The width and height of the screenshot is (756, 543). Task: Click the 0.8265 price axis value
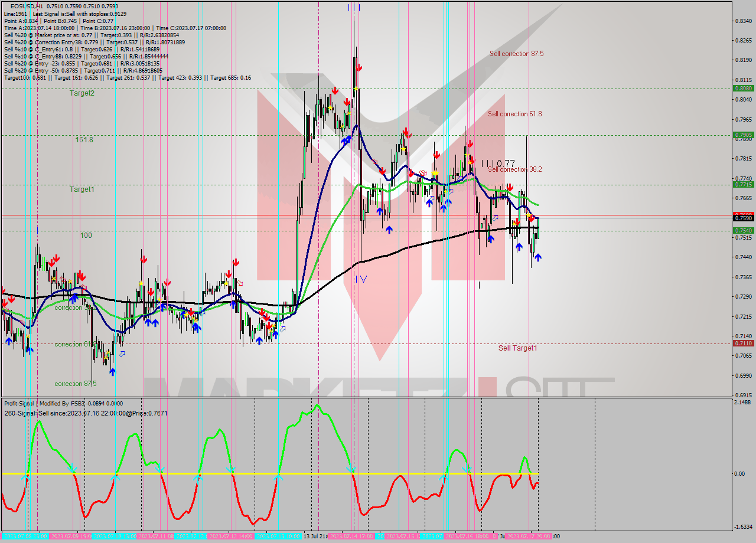coord(743,41)
